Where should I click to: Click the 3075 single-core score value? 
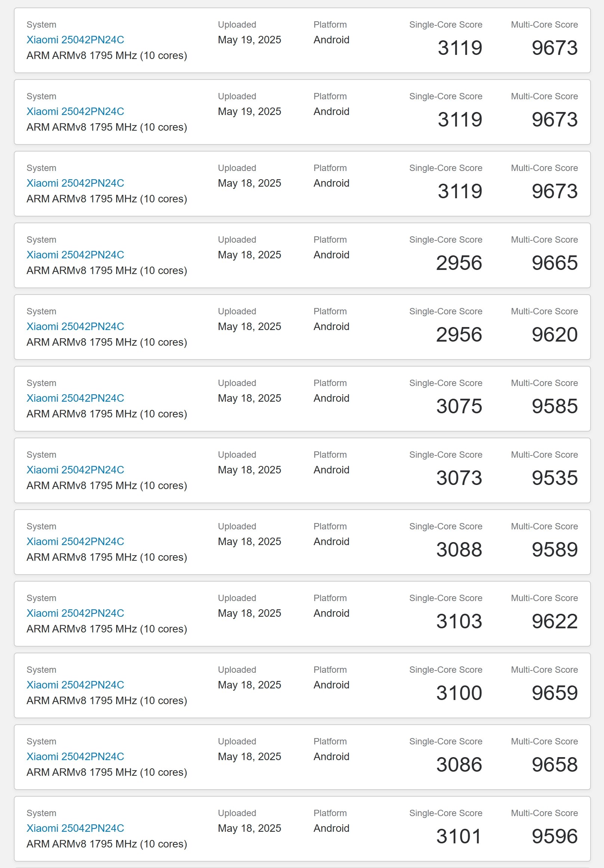pos(459,406)
